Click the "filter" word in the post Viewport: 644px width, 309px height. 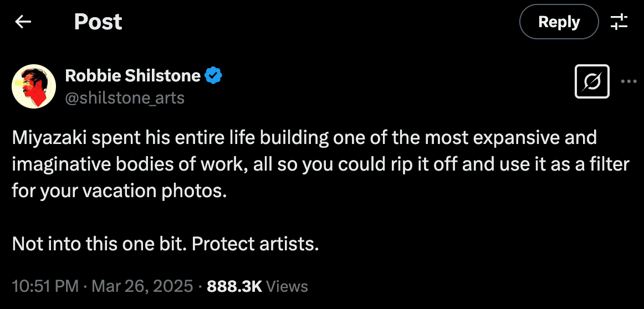(x=609, y=164)
